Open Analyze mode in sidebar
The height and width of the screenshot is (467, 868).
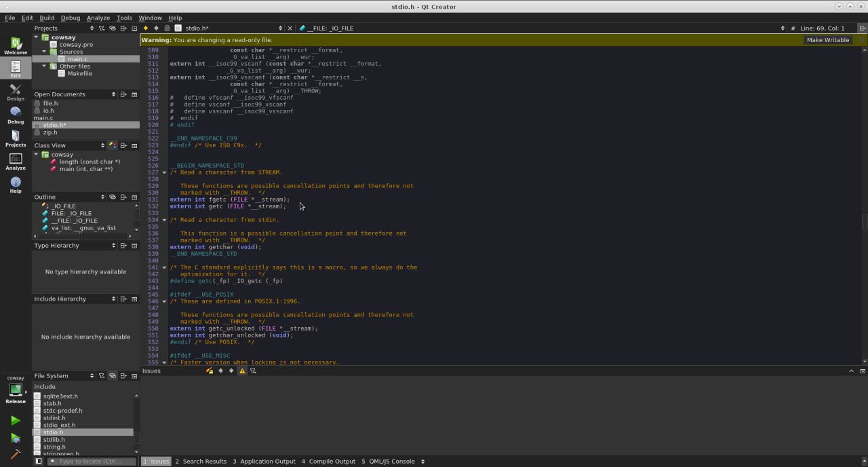pyautogui.click(x=15, y=161)
